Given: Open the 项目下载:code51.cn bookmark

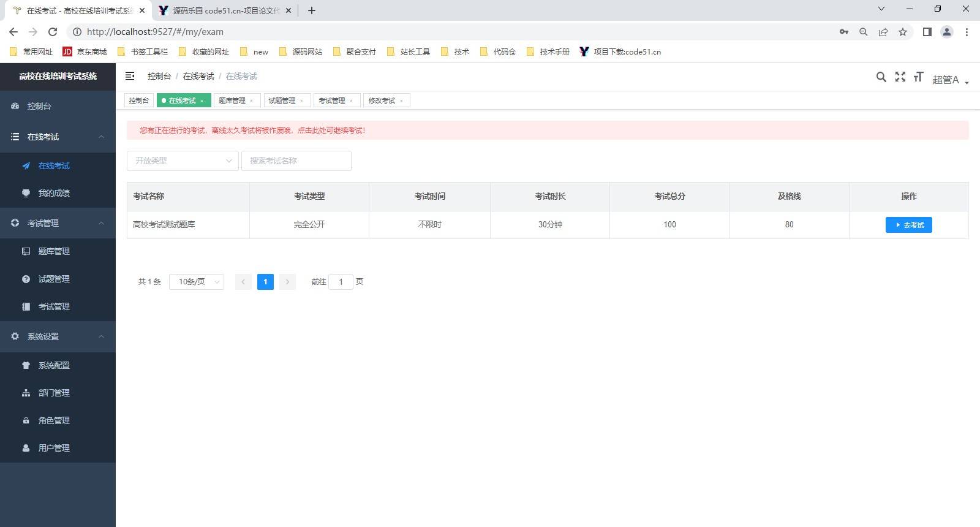Looking at the screenshot, I should [620, 52].
